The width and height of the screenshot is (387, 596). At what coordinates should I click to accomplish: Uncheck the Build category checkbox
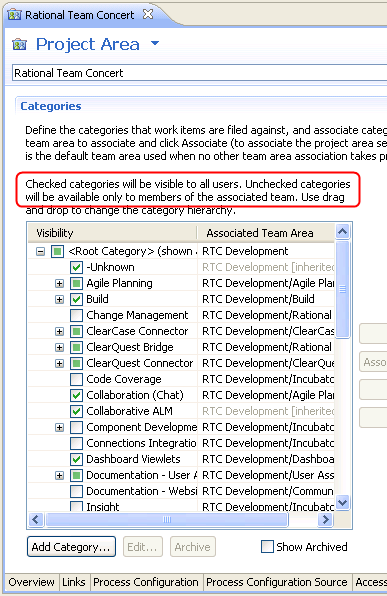76,299
